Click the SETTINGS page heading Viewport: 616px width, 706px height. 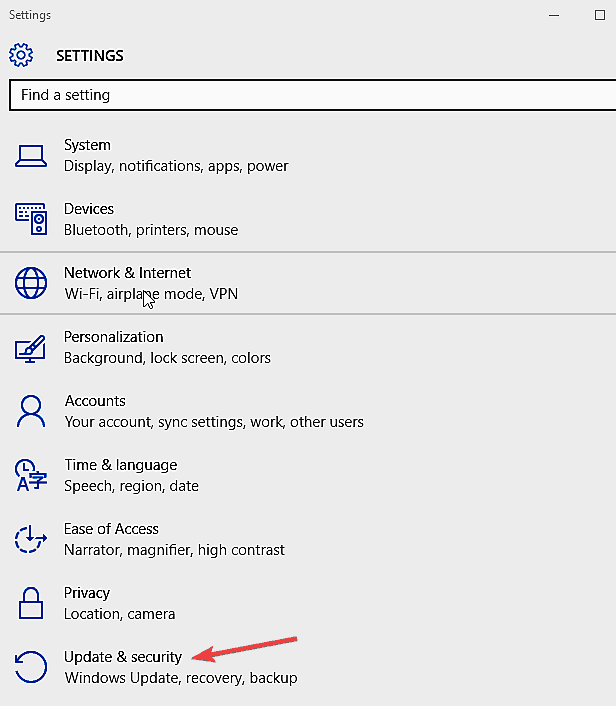[x=90, y=56]
